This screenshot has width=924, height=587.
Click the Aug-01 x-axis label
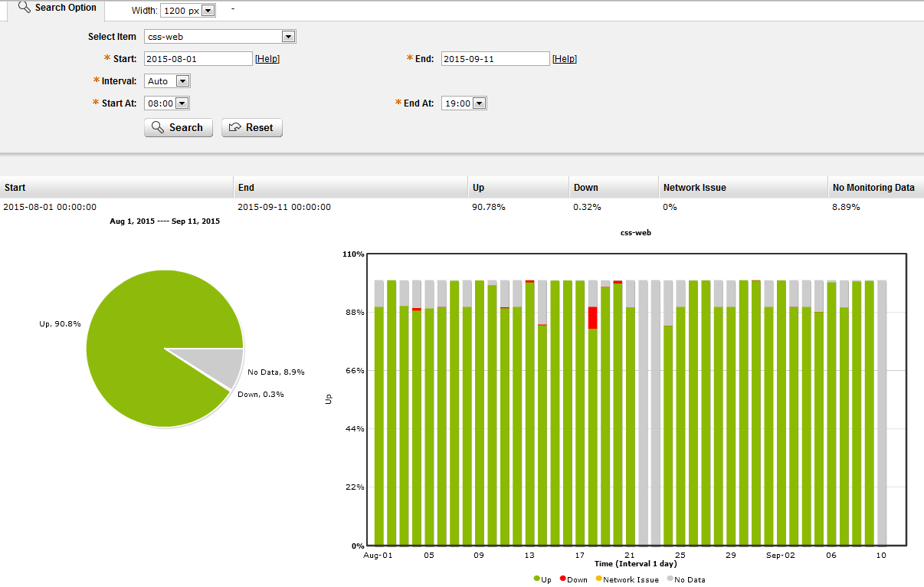(x=378, y=555)
